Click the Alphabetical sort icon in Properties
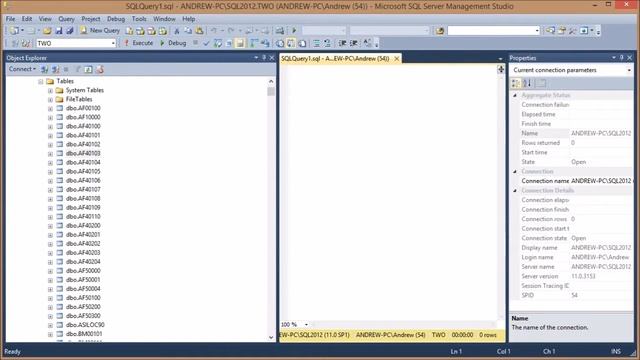This screenshot has width=640, height=360. tap(527, 83)
